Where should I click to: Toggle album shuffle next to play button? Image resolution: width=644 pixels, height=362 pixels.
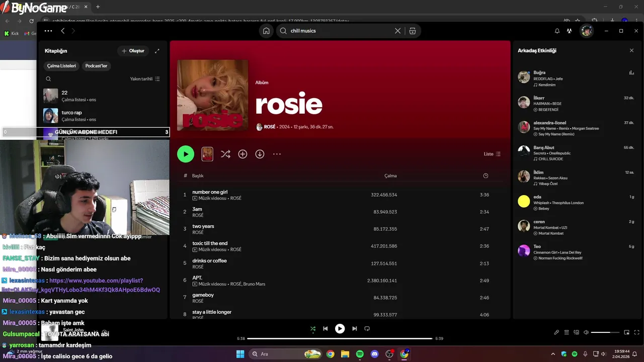pyautogui.click(x=225, y=154)
